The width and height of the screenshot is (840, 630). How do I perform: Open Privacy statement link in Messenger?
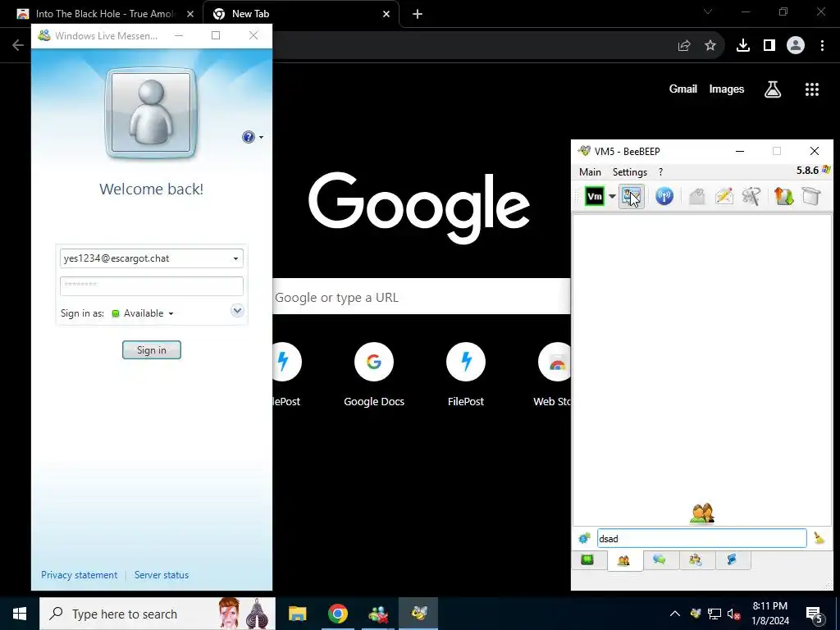pos(80,575)
